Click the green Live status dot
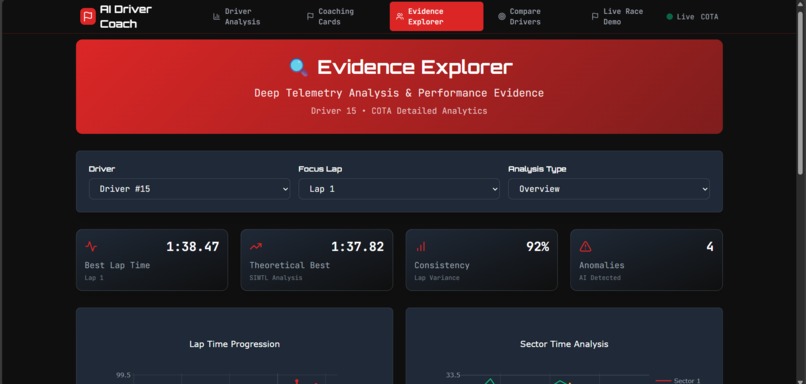The height and width of the screenshot is (384, 806). pyautogui.click(x=669, y=16)
